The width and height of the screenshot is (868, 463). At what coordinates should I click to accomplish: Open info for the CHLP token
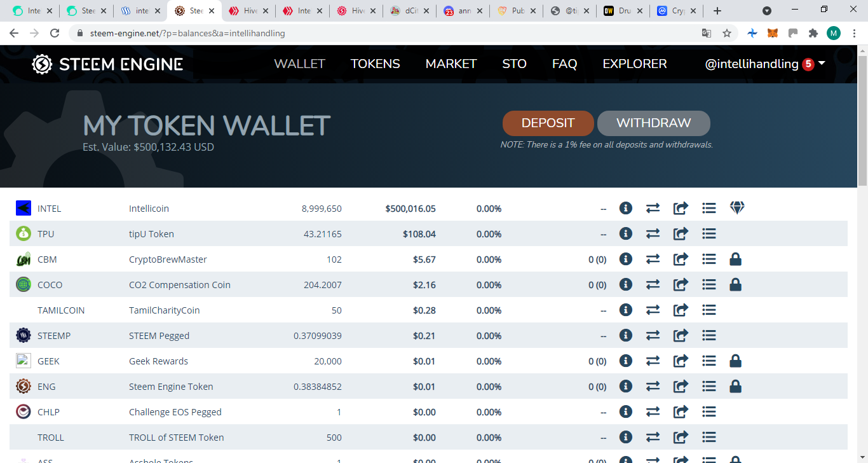[x=626, y=411]
